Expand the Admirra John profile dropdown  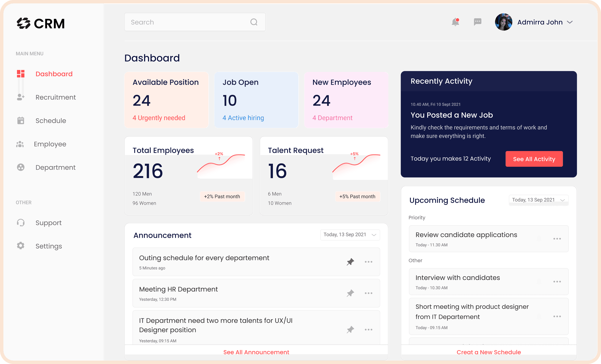coord(570,22)
